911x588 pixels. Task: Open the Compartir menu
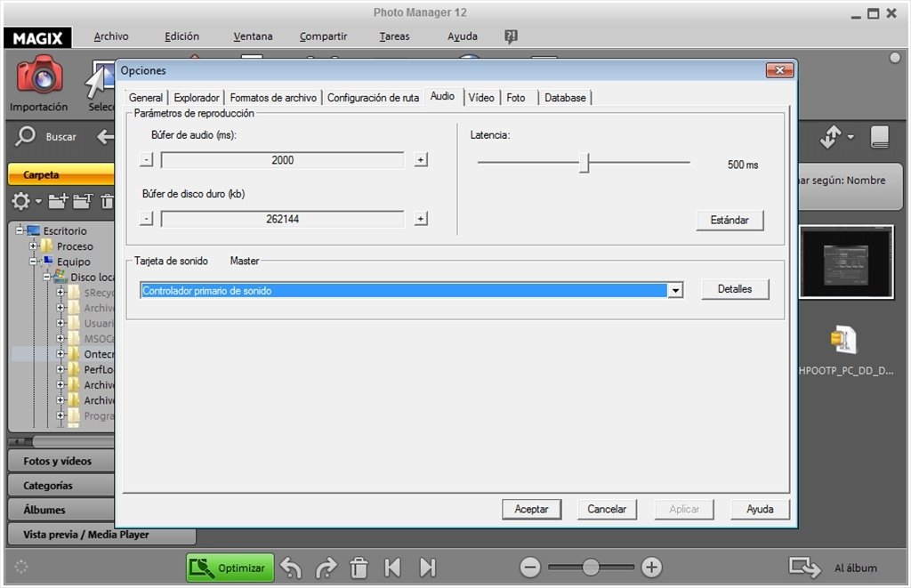point(323,36)
